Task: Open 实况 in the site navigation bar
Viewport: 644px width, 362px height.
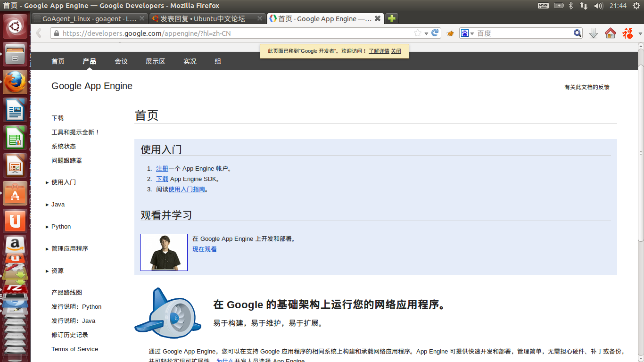Action: coord(190,61)
